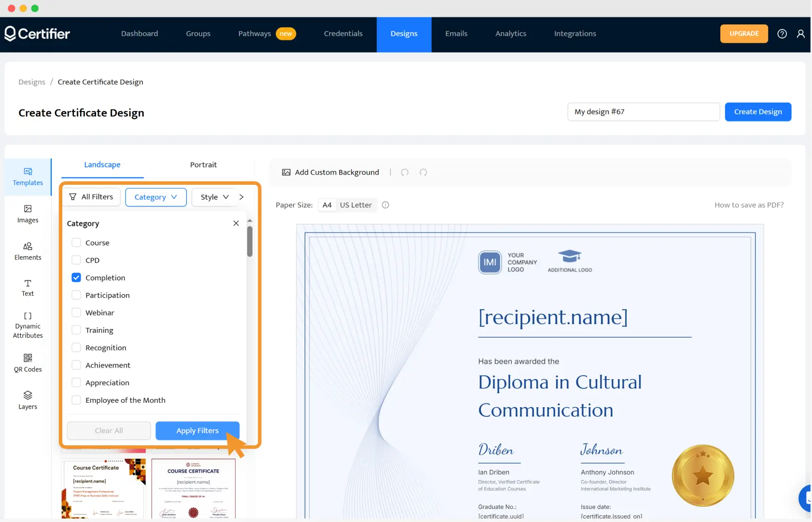
Task: Click Apply Filters button
Action: [197, 431]
